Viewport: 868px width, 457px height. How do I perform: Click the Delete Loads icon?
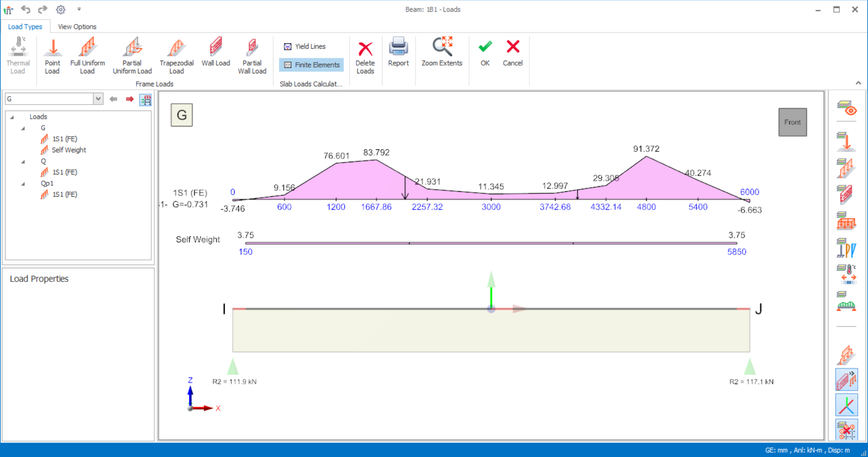[365, 55]
